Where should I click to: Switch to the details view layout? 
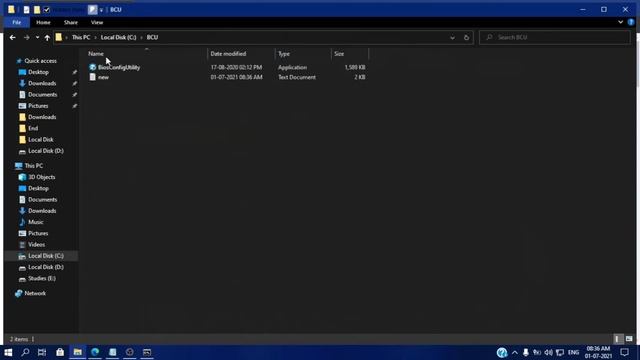pyautogui.click(x=617, y=339)
